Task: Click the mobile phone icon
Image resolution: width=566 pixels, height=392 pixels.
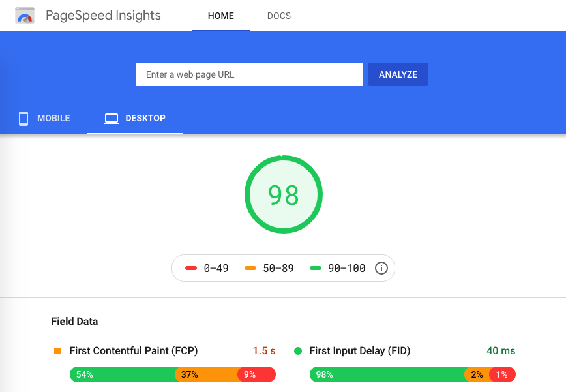Action: click(x=23, y=119)
